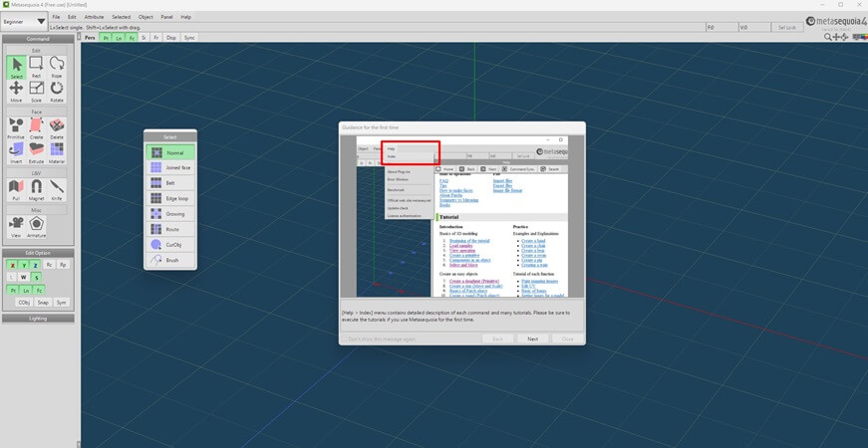Choose Brush selection mode

coord(170,260)
